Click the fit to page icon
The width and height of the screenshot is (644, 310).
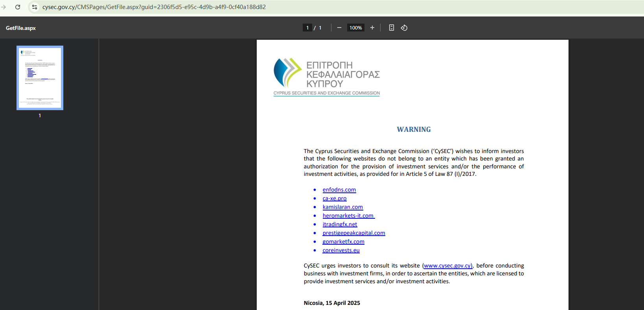(x=392, y=28)
